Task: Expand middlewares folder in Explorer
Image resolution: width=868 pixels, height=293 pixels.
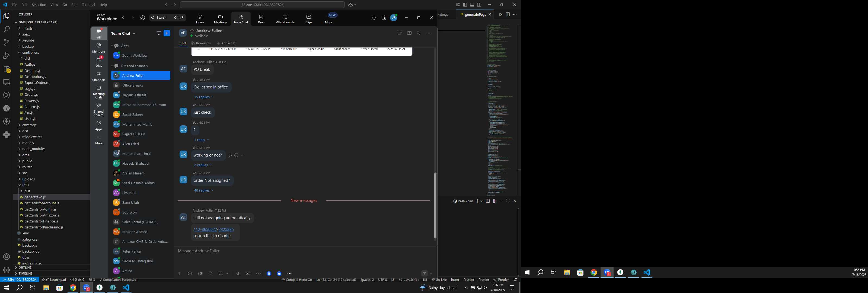Action: pos(32,137)
